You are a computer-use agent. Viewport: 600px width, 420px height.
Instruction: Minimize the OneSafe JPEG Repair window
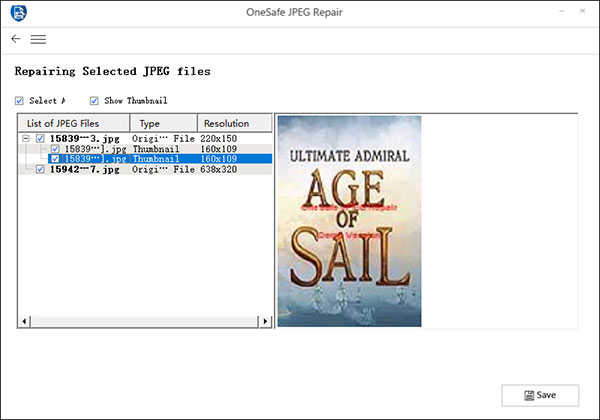point(561,11)
